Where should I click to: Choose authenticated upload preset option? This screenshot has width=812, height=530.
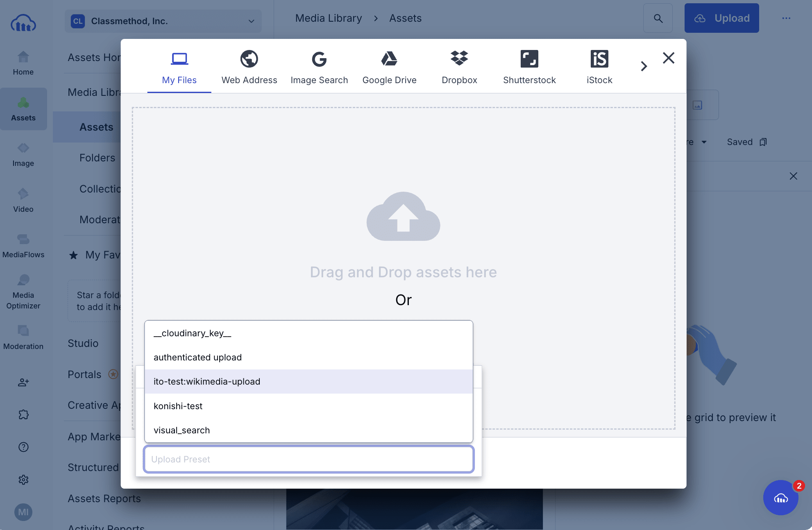[309, 358]
